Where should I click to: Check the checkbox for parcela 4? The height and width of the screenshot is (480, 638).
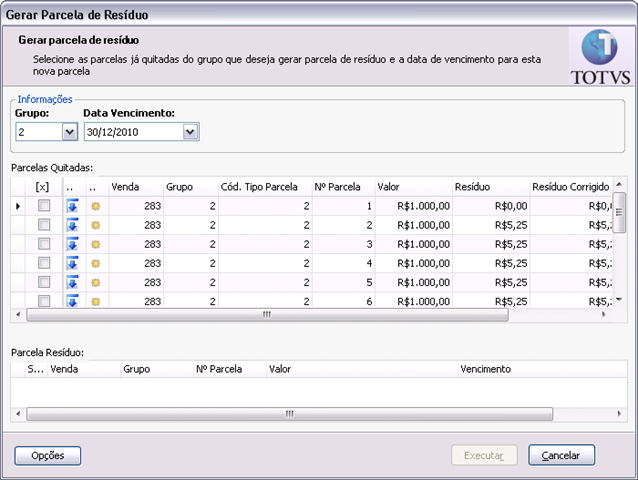point(44,263)
